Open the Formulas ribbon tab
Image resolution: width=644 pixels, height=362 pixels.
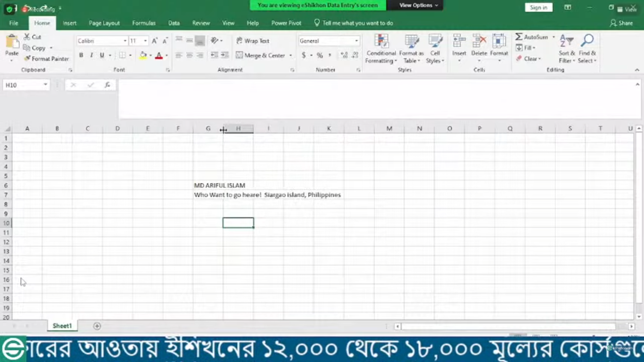pyautogui.click(x=144, y=23)
